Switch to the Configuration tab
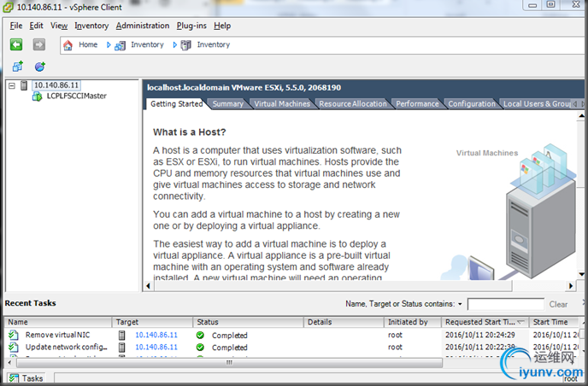 (x=472, y=104)
